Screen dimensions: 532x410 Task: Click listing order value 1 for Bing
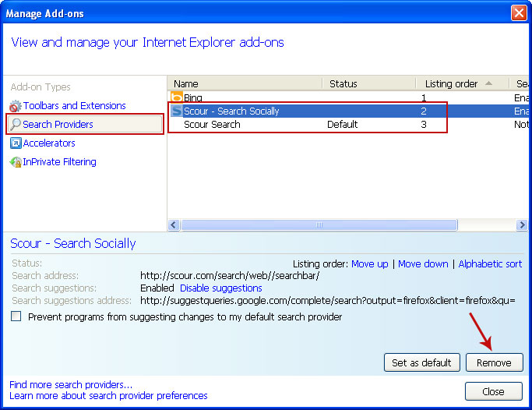coord(424,98)
